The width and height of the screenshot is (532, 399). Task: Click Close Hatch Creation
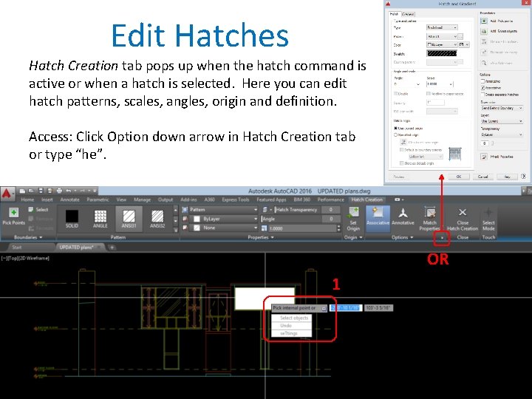pyautogui.click(x=463, y=219)
